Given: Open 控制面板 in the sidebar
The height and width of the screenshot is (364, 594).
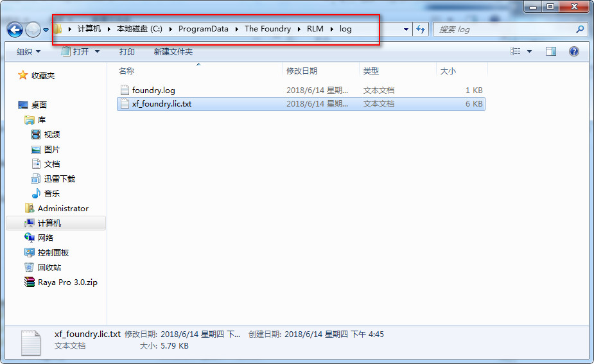Looking at the screenshot, I should click(x=53, y=253).
